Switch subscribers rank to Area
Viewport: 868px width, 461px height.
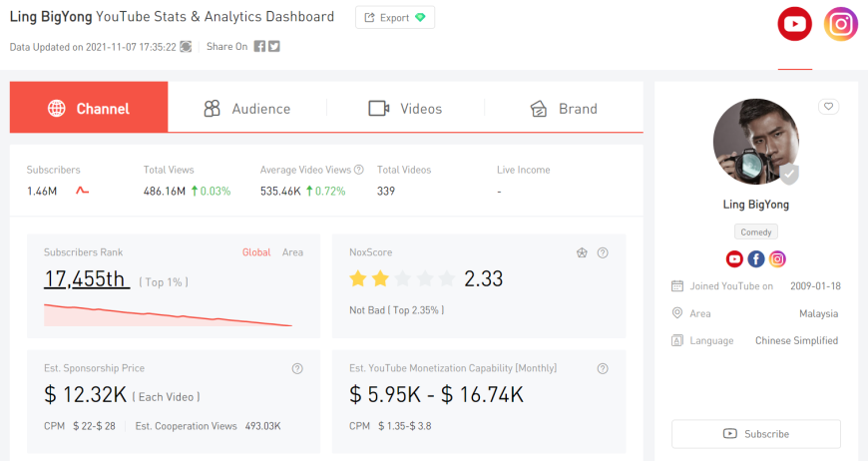point(292,252)
